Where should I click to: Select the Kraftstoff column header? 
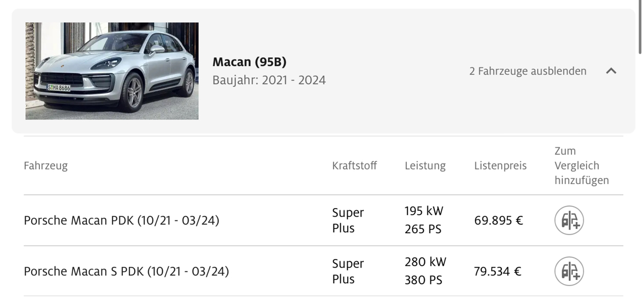coord(354,166)
